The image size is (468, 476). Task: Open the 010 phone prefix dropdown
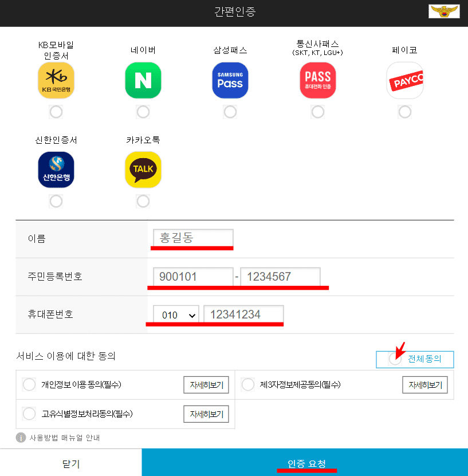coord(176,315)
